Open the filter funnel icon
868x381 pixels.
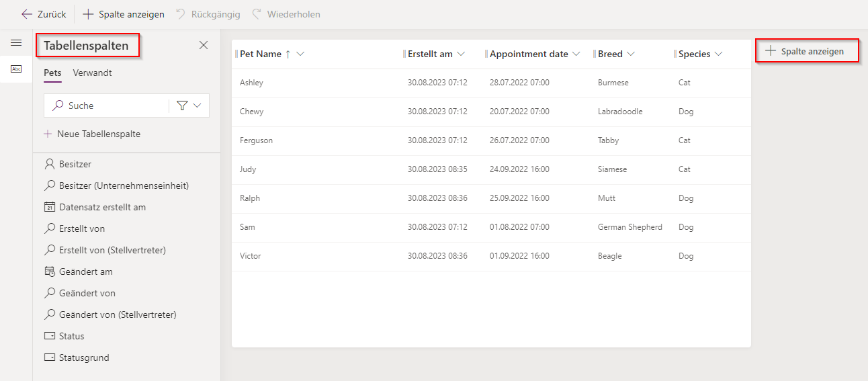pos(182,105)
